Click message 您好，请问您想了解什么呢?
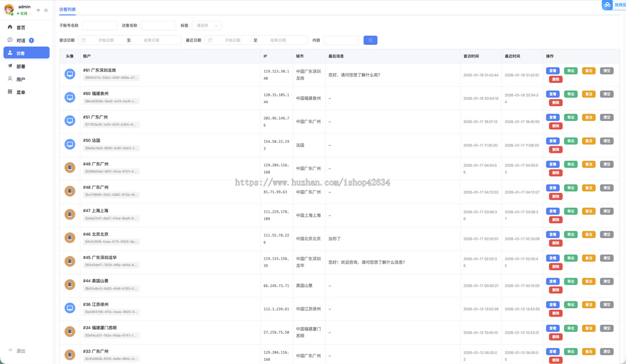This screenshot has width=626, height=364. pyautogui.click(x=354, y=75)
